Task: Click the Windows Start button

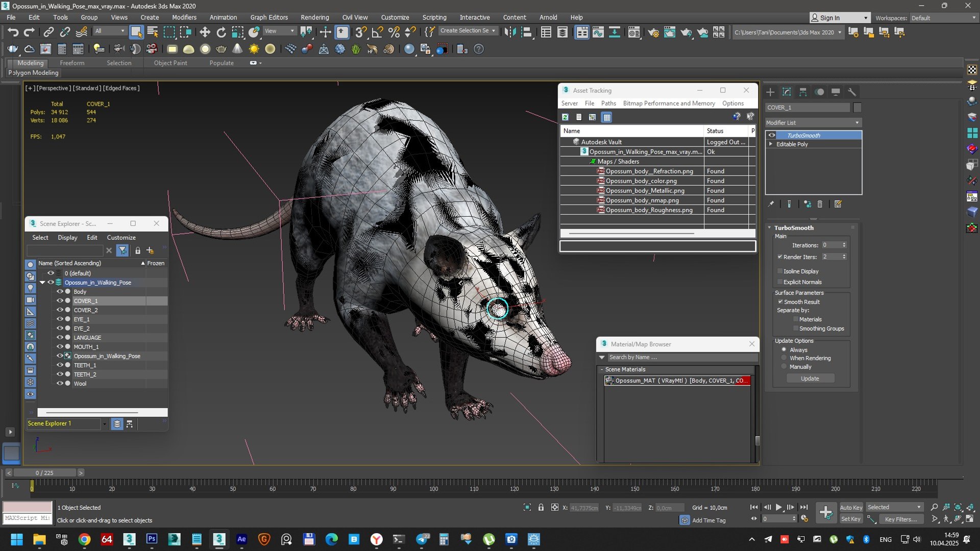Action: click(x=17, y=539)
